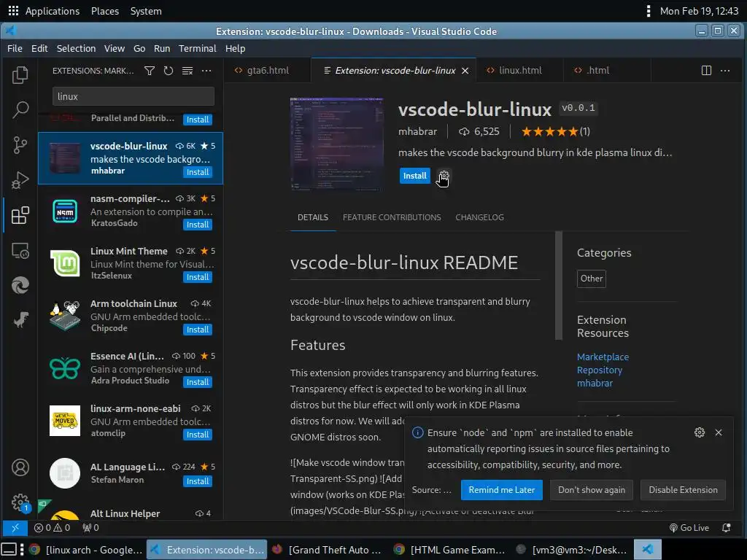The width and height of the screenshot is (747, 560).
Task: Open the Help menu
Action: tap(236, 49)
